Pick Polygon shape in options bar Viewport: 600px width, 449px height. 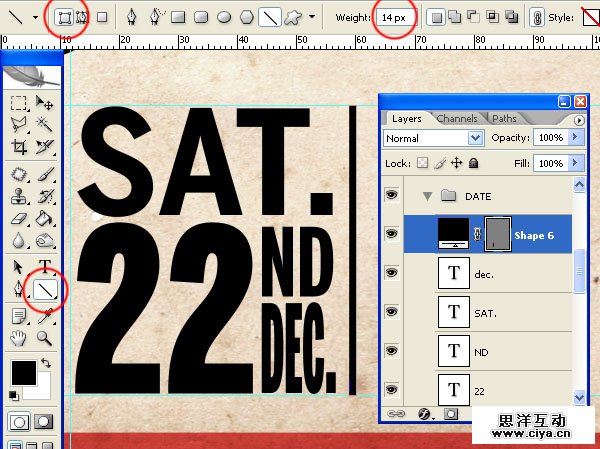pyautogui.click(x=247, y=17)
